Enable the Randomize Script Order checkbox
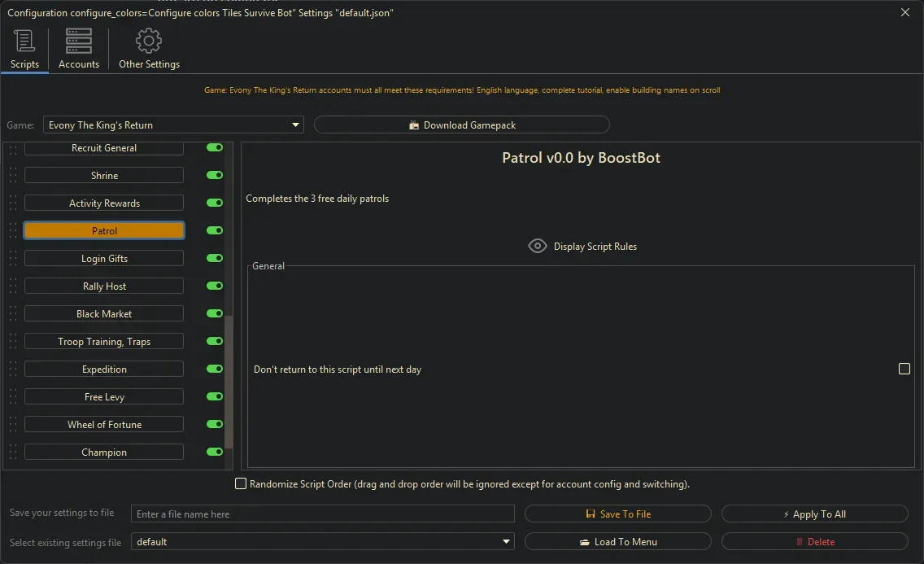This screenshot has height=564, width=924. point(241,484)
